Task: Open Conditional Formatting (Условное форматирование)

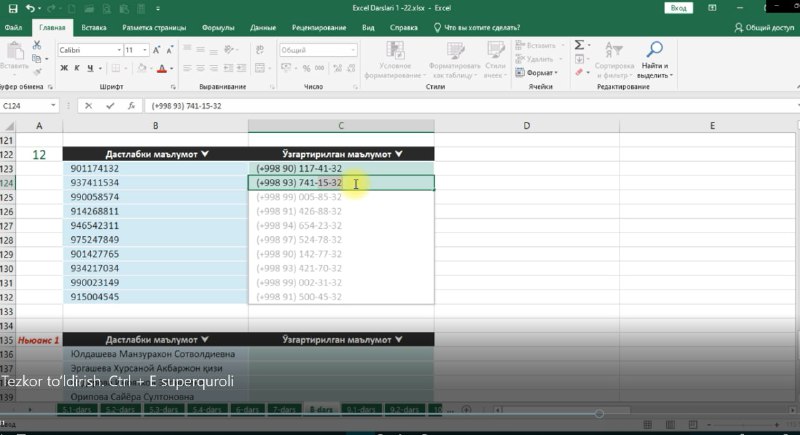Action: [x=395, y=60]
